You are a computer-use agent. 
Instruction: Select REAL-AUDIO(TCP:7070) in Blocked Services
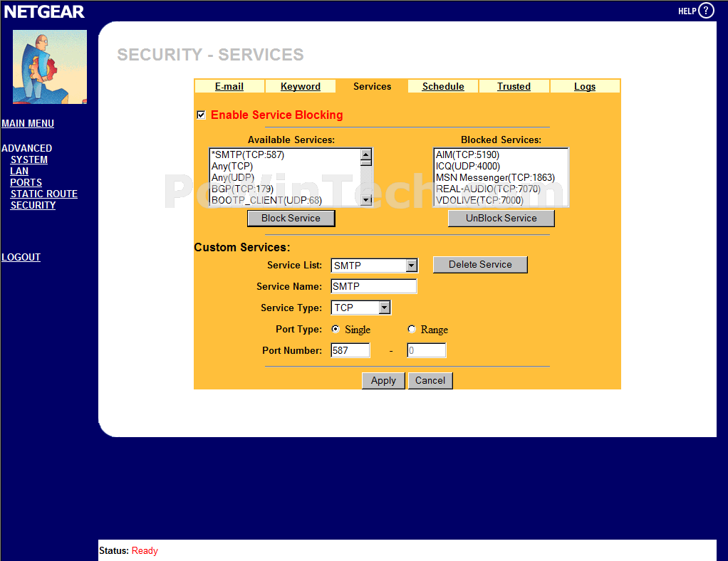[x=501, y=189]
